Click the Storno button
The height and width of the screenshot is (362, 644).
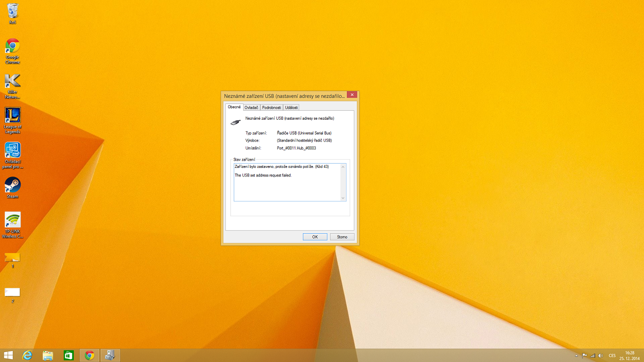(x=342, y=237)
